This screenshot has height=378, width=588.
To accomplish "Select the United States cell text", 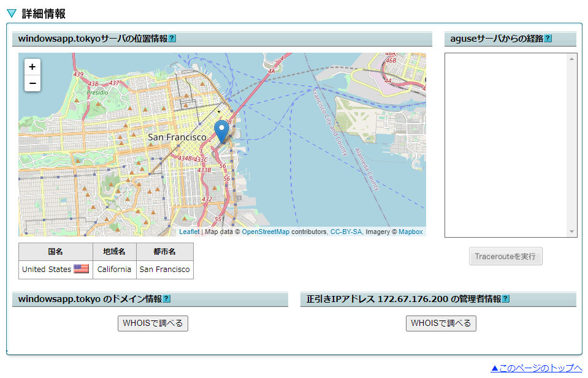I will [47, 270].
